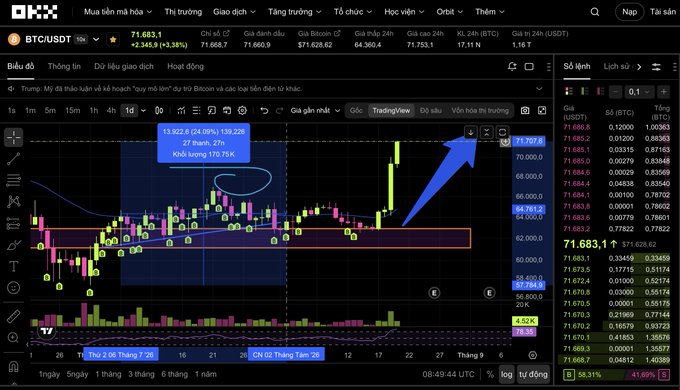Screen dimensions: 680x390
Task: Click the 'Chỉ số' index link
Action: point(215,33)
